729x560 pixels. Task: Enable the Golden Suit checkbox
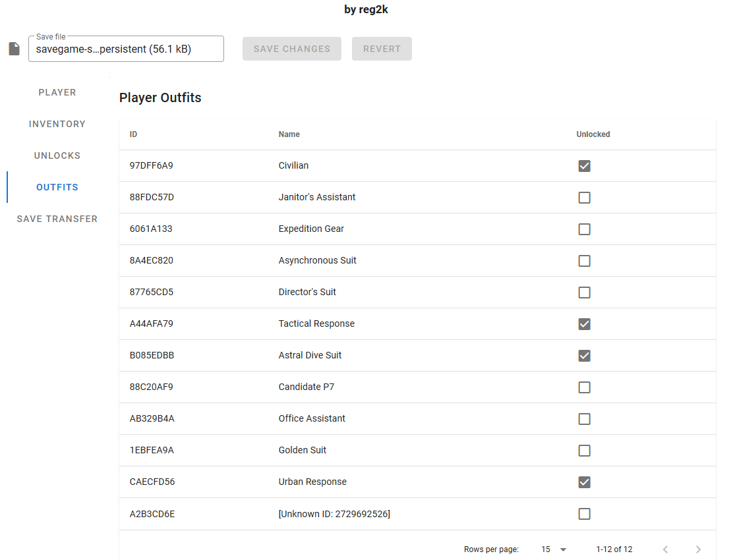coord(585,451)
